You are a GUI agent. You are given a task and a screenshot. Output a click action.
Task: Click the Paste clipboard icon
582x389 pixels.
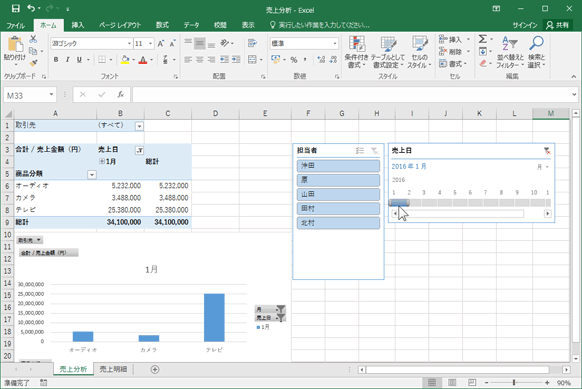click(x=15, y=45)
